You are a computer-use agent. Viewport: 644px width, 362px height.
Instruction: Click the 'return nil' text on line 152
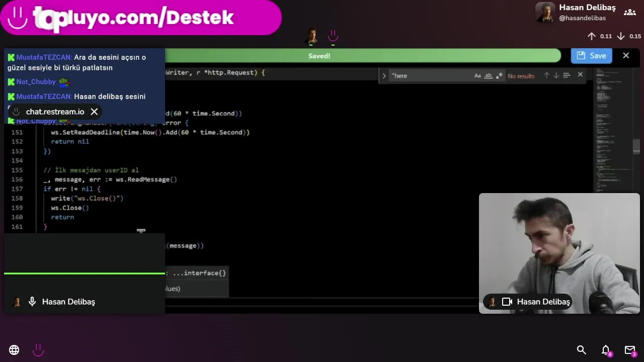pos(70,142)
